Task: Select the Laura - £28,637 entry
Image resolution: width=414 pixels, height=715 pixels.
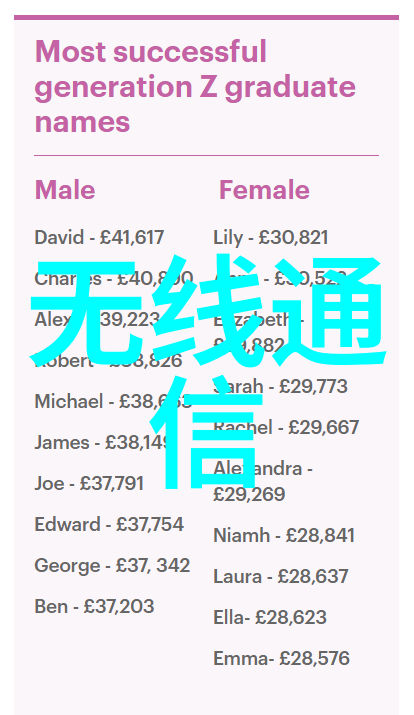Action: [281, 576]
